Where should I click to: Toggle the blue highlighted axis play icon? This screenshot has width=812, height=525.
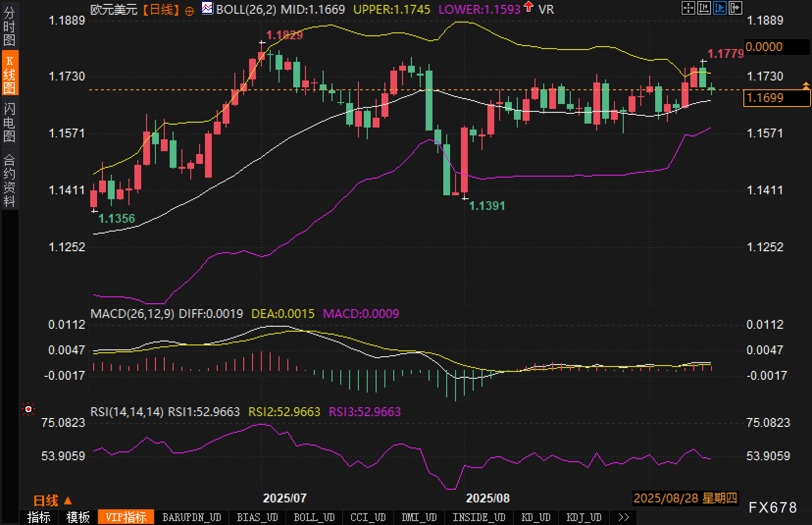pyautogui.click(x=719, y=8)
